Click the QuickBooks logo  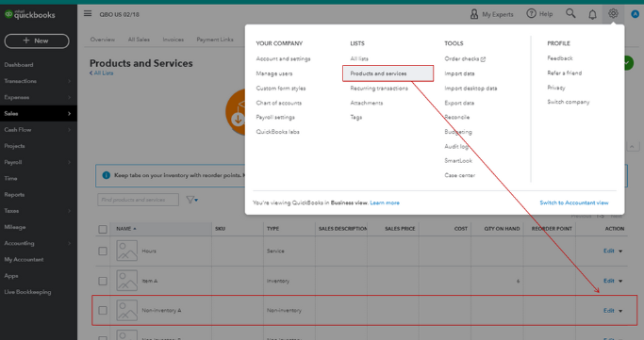coord(29,14)
